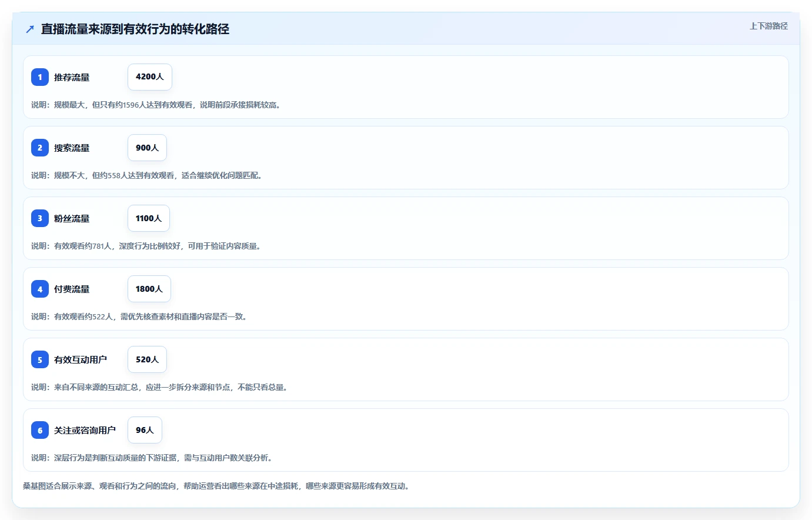This screenshot has height=520, width=812.
Task: Select step badge number 2
Action: (40, 148)
